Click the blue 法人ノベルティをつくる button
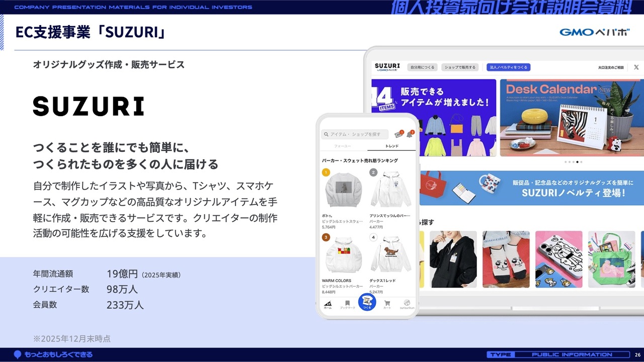Screen dimensions: 644x362 tap(508, 67)
